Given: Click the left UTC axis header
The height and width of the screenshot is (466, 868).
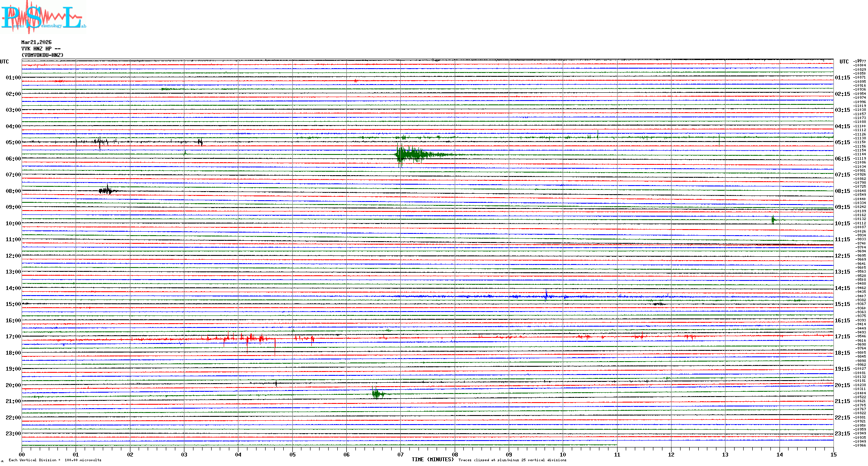Looking at the screenshot, I should 4,62.
